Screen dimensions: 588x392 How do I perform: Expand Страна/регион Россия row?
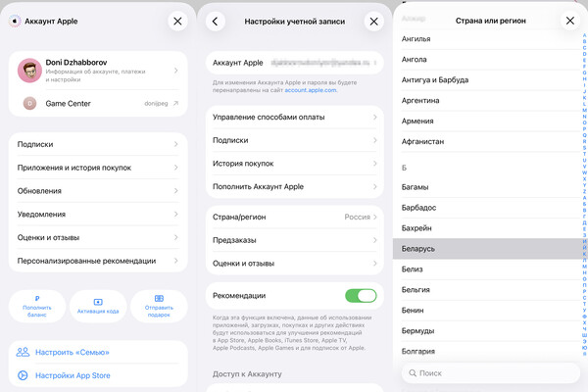click(x=295, y=217)
